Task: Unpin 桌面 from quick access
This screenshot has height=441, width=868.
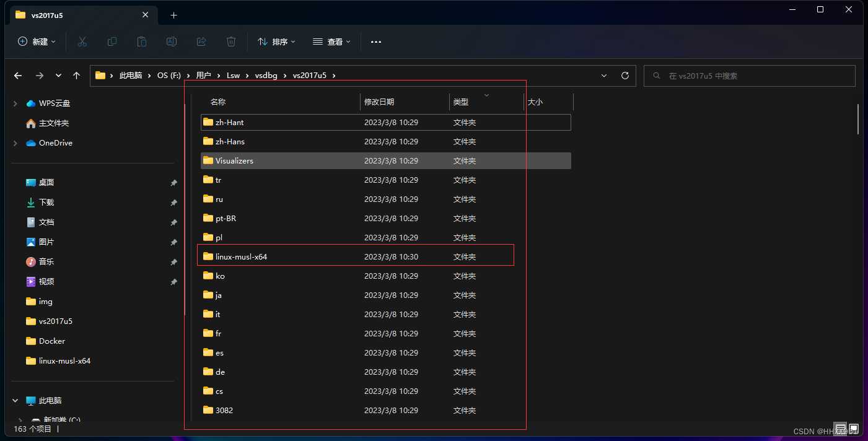Action: (174, 182)
